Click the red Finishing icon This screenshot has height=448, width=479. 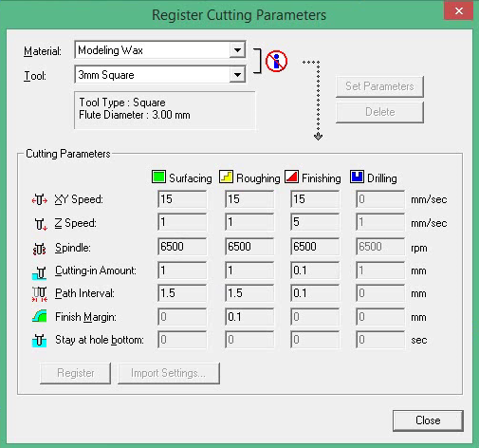(291, 177)
